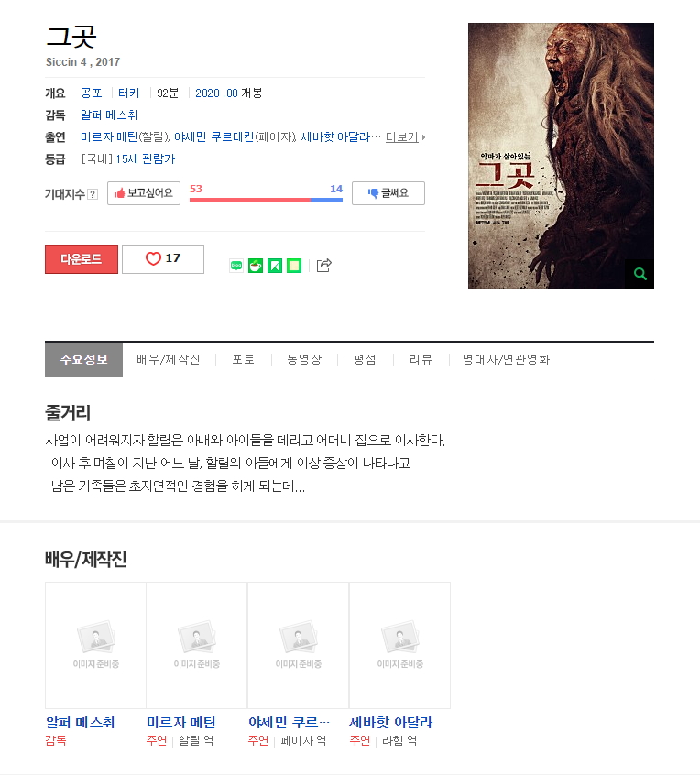Image resolution: width=700 pixels, height=775 pixels.
Task: Open the 그곳 movie poster image
Action: [561, 156]
